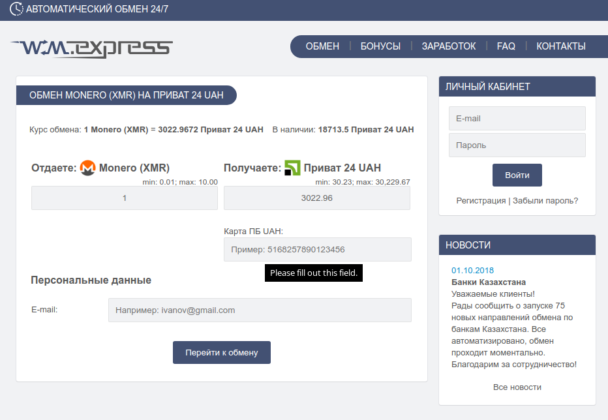Click the Monero coin icon
The width and height of the screenshot is (608, 420).
[x=88, y=168]
